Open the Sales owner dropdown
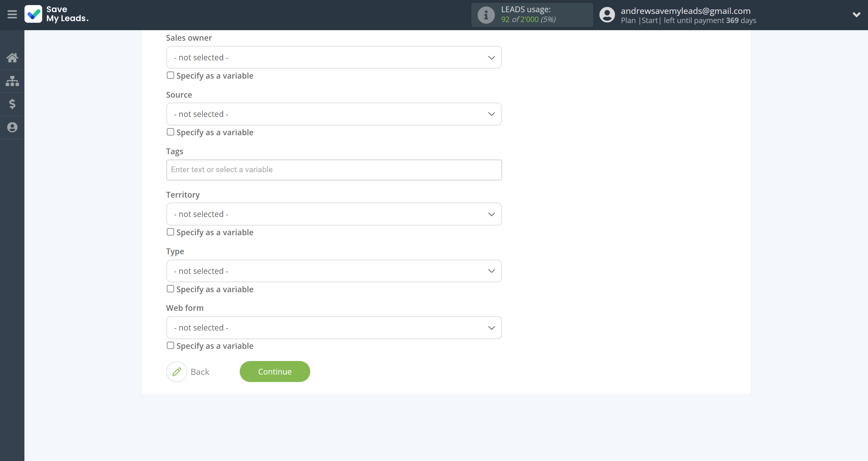The width and height of the screenshot is (868, 461). [x=334, y=57]
